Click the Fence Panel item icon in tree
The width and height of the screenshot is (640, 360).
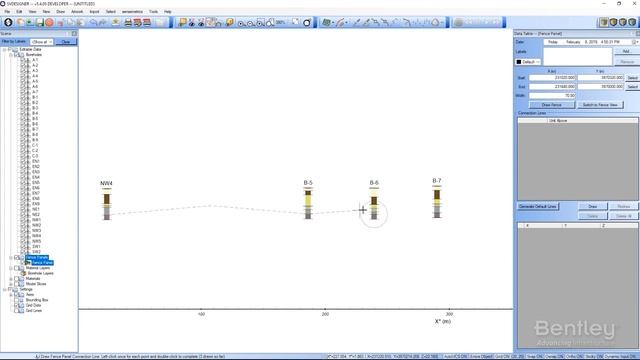[x=28, y=262]
